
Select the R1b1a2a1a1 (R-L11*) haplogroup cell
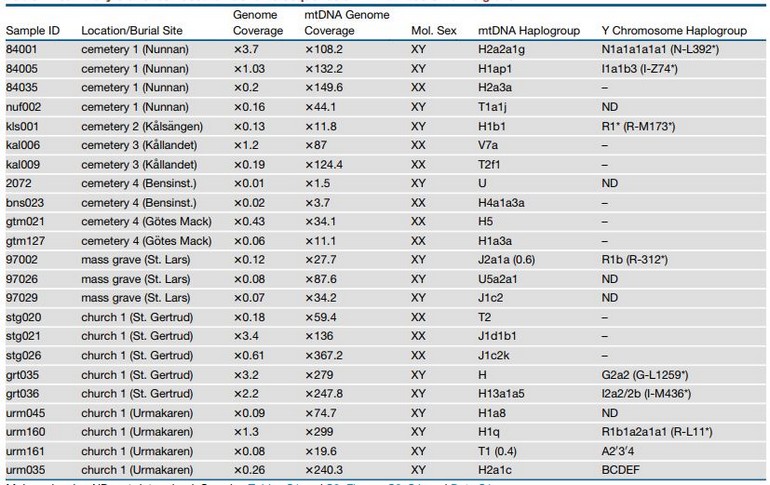(x=657, y=432)
